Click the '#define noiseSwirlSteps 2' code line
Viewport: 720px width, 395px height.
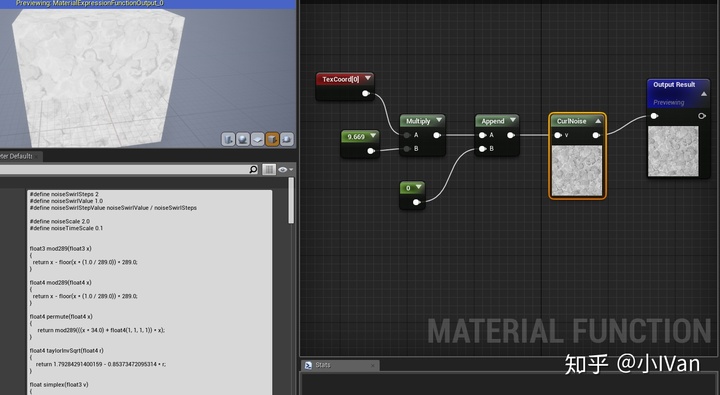pos(64,194)
